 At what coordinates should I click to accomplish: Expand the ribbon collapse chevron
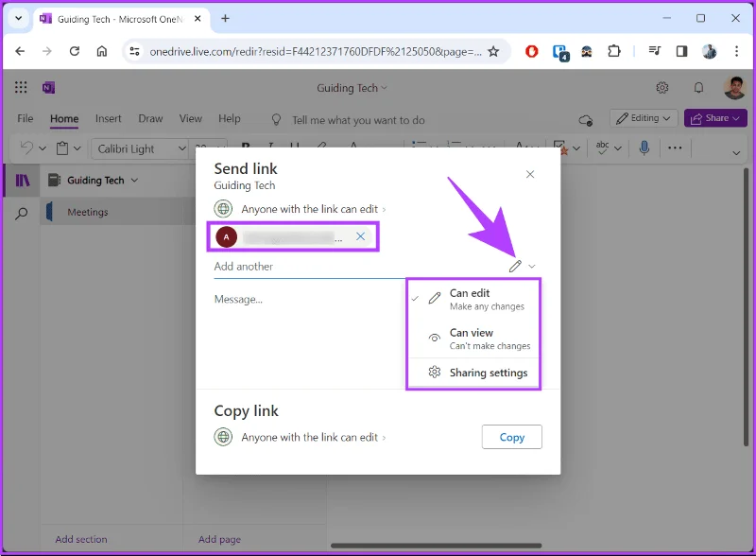(736, 153)
